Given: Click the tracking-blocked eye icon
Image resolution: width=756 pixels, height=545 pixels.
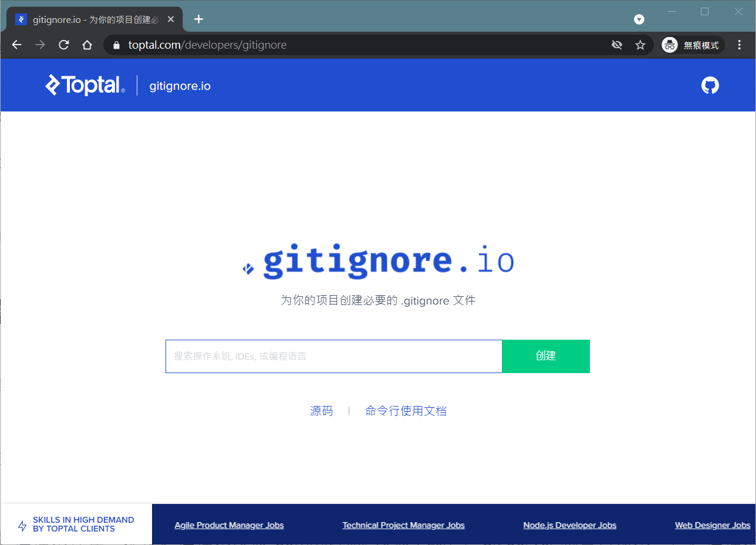Looking at the screenshot, I should (616, 45).
